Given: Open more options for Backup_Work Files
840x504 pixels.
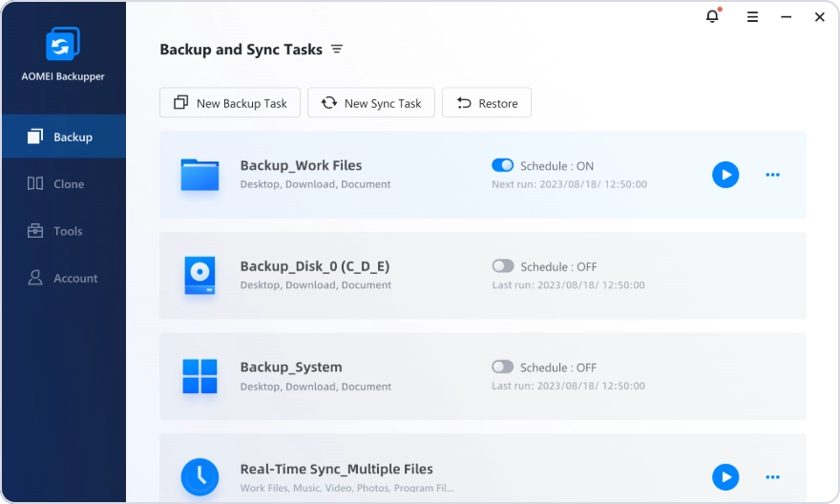Looking at the screenshot, I should pyautogui.click(x=773, y=175).
